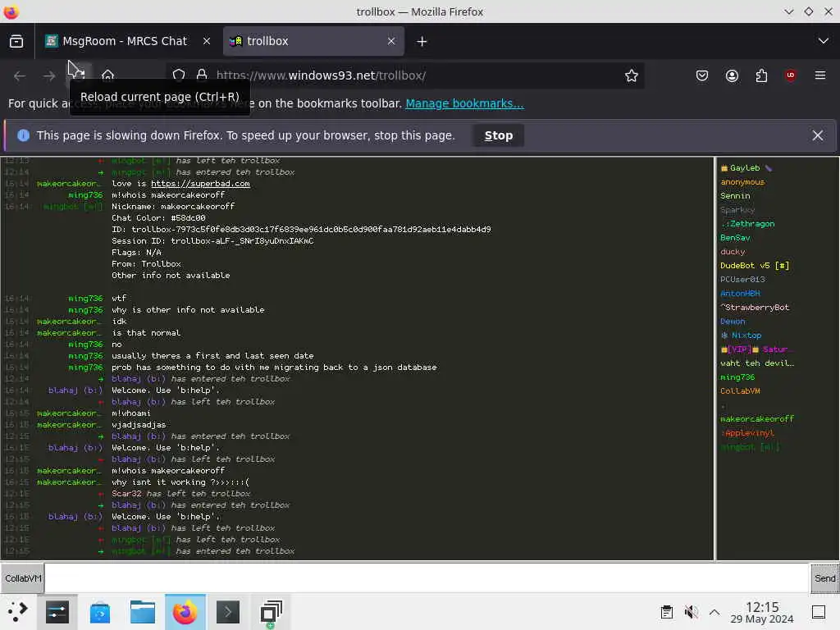Screen dimensions: 840x630
Task: Open Manage bookmarks link
Action: coord(464,103)
